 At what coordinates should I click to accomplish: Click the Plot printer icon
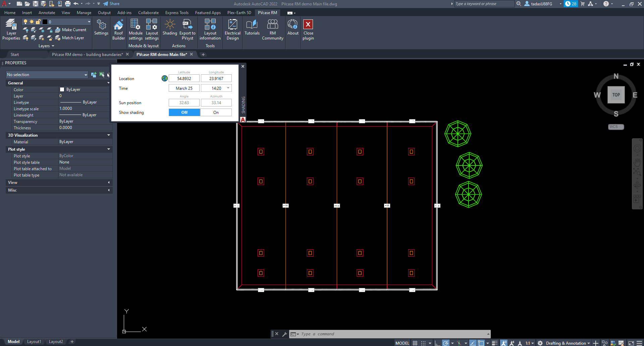[68, 4]
